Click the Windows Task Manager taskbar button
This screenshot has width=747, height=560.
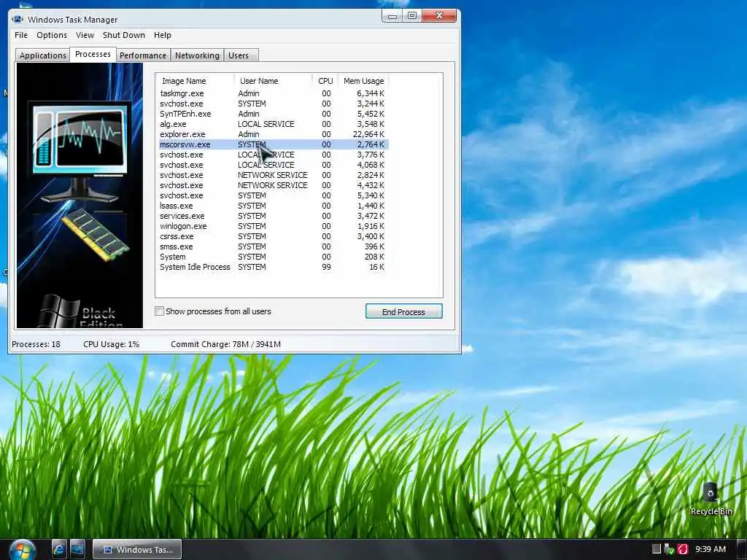coord(136,550)
